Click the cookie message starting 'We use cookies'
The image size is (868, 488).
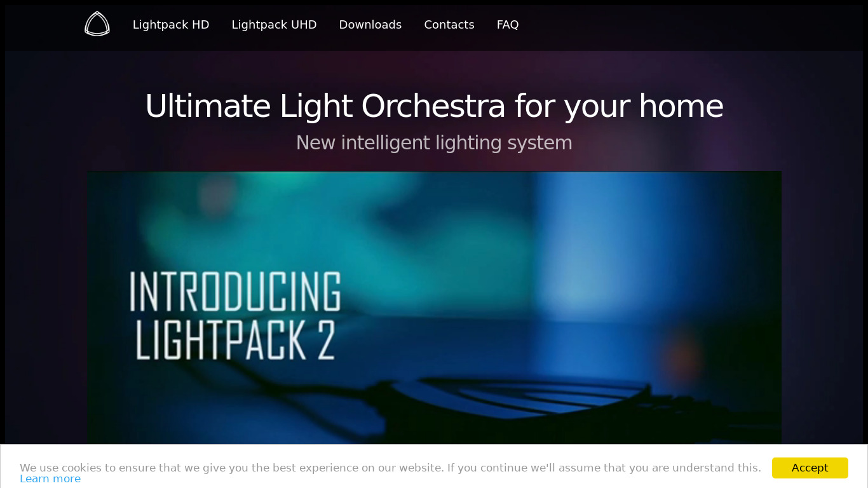click(x=390, y=468)
